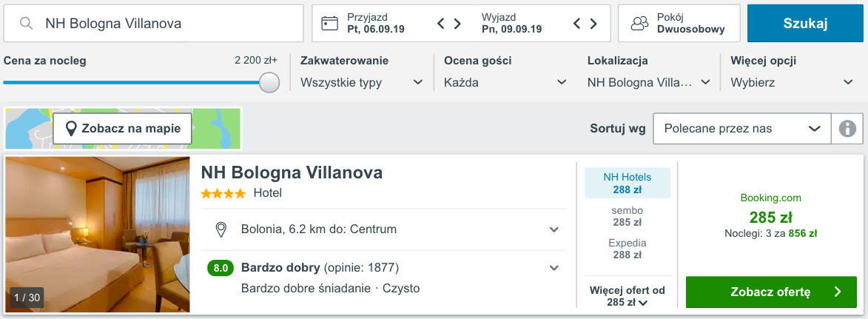Click the hotel location pin icon
This screenshot has height=319, width=868.
(221, 229)
